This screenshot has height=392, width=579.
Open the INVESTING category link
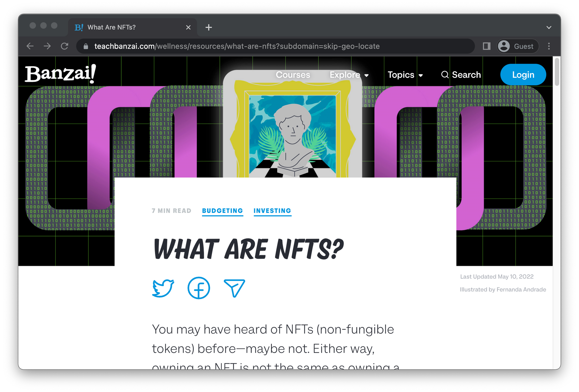272,211
